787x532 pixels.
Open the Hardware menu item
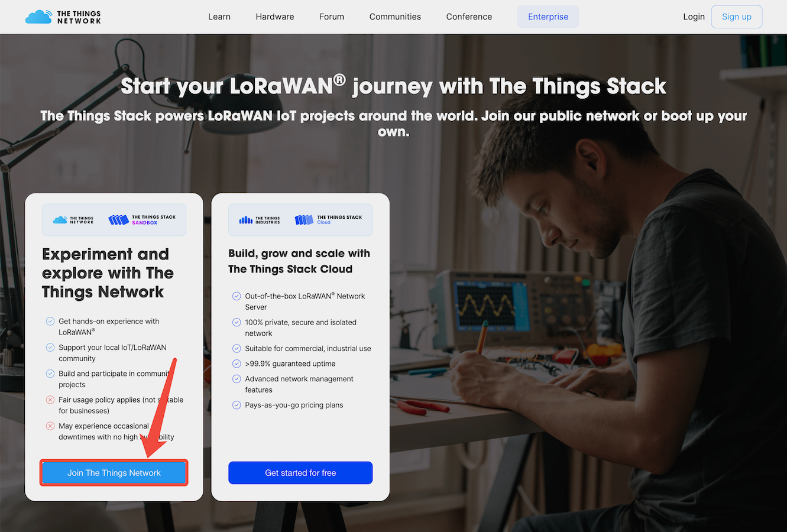(x=275, y=17)
